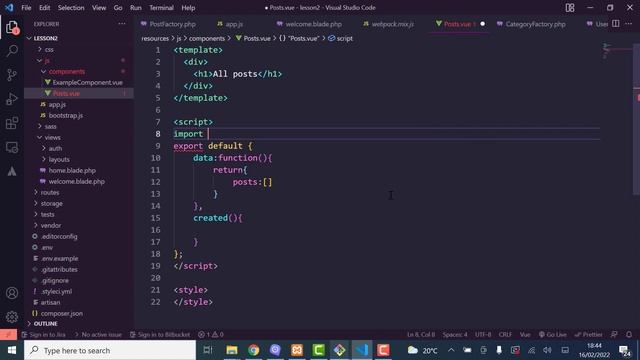Split the editor to the right
Screen dimensions: 640x360
pyautogui.click(x=616, y=24)
